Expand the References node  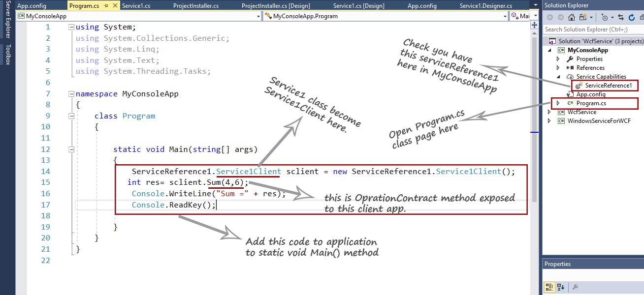tap(558, 68)
